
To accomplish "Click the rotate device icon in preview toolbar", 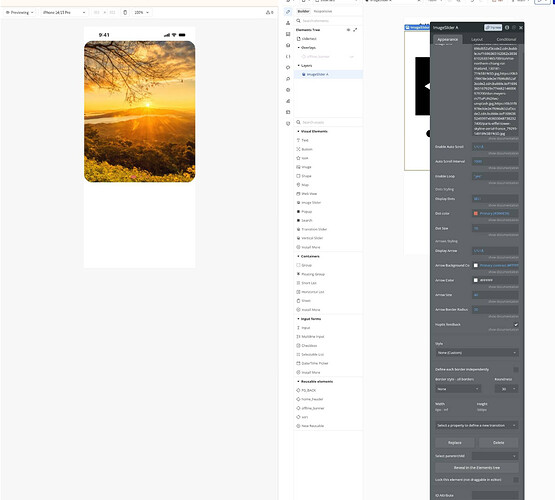I will (125, 12).
